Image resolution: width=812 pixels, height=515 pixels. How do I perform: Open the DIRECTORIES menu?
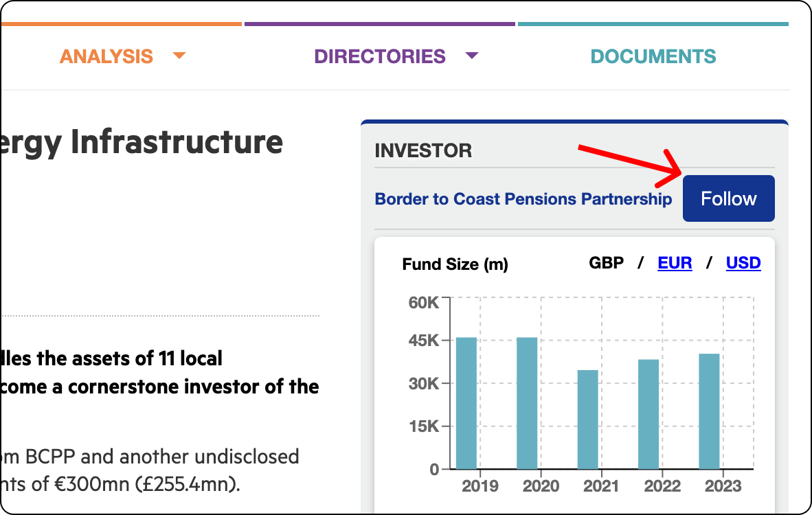coord(380,56)
